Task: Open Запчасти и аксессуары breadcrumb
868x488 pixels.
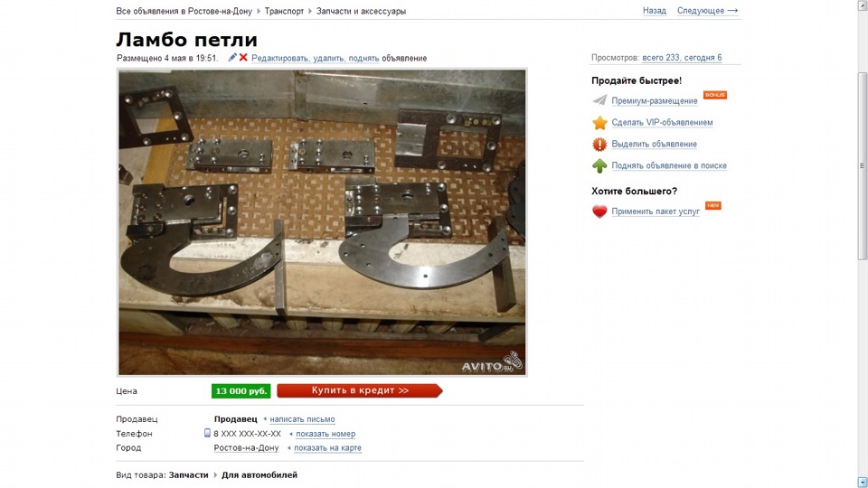Action: (361, 11)
